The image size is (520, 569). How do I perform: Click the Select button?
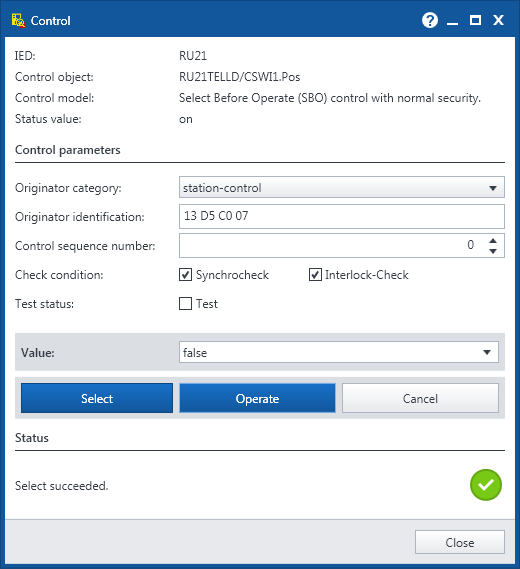[97, 398]
